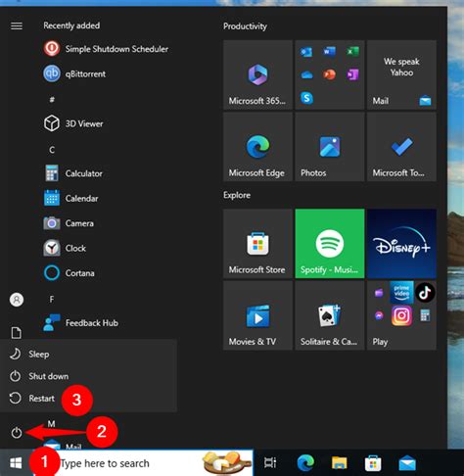The width and height of the screenshot is (464, 476).
Task: Click the F letter index header
Action: point(52,300)
